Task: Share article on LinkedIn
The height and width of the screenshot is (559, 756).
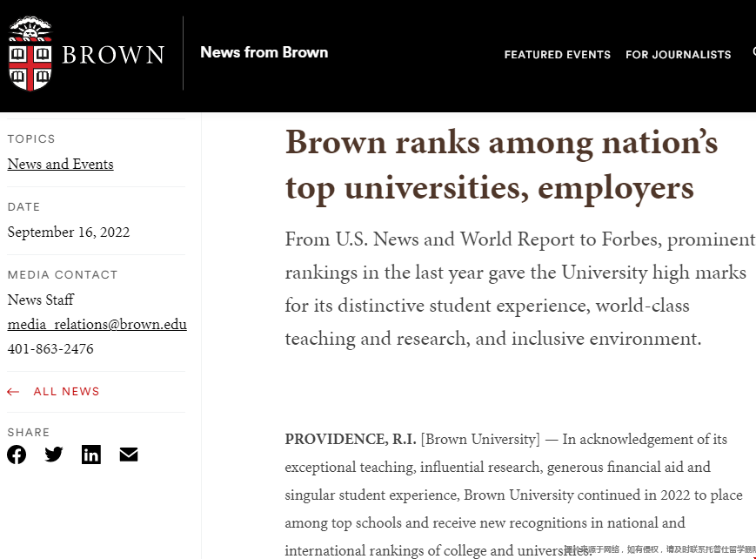Action: pos(91,455)
